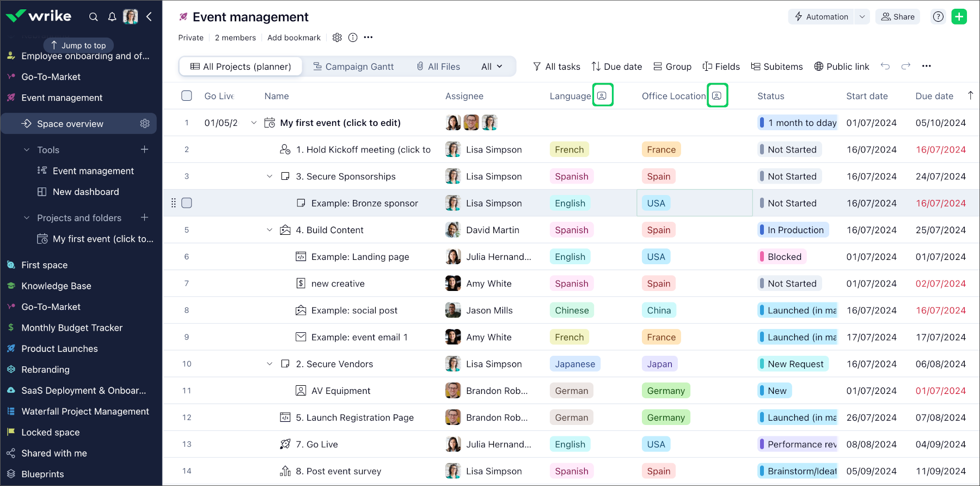Viewport: 980px width, 486px height.
Task: Collapse 2. Secure Vendors subtasks
Action: pos(269,364)
